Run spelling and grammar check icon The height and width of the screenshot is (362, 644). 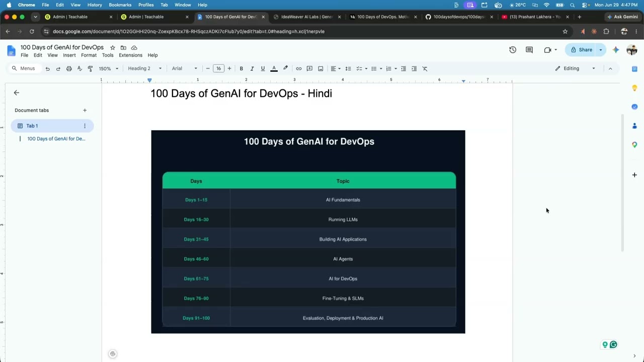coord(79,68)
